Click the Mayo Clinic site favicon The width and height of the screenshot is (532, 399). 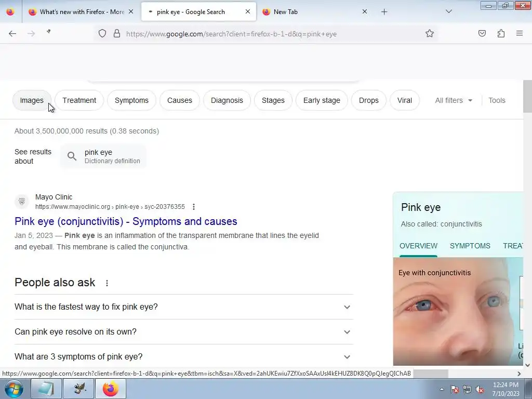[x=22, y=202]
